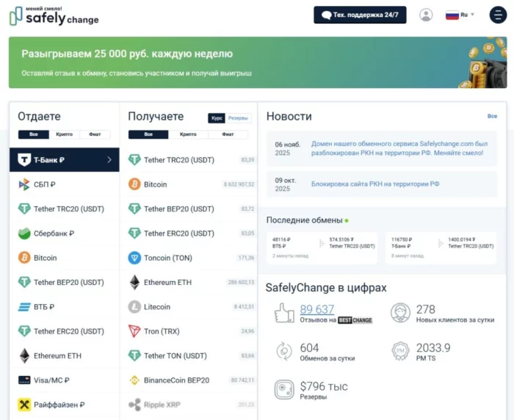Choose the BinanceCoin BEP20 icon
Image resolution: width=514 pixels, height=420 pixels.
(134, 380)
